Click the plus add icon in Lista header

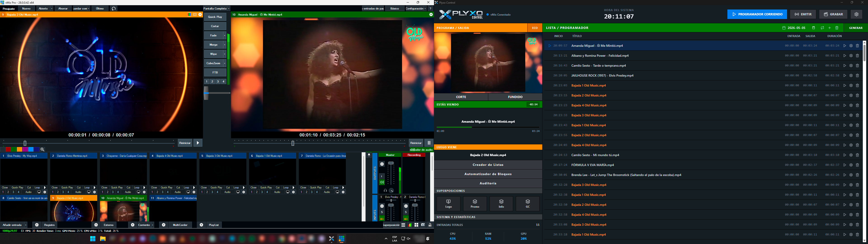830,28
